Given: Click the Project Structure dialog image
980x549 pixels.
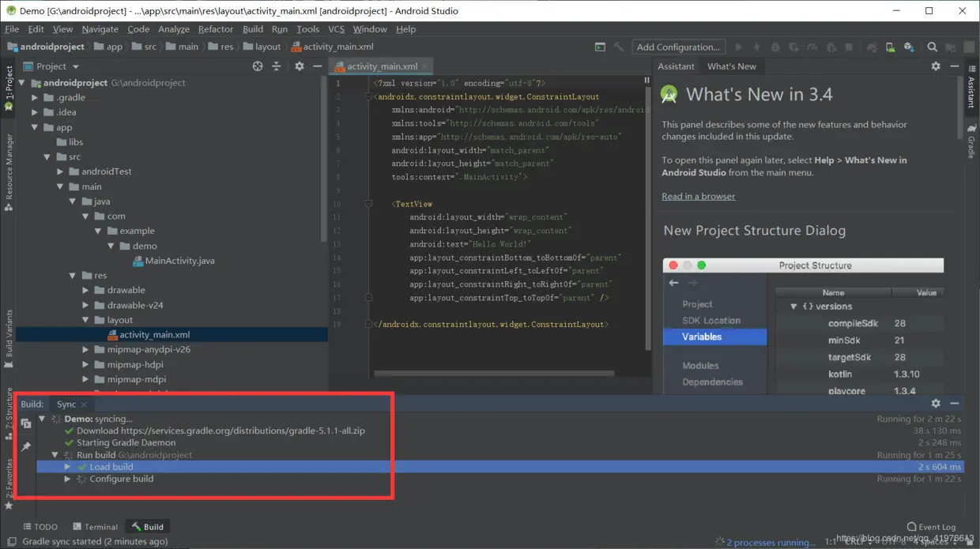Looking at the screenshot, I should click(x=804, y=326).
